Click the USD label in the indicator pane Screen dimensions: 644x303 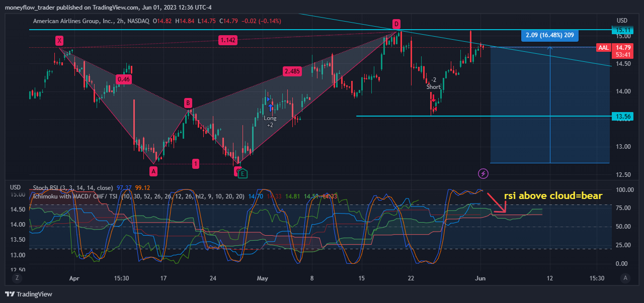tap(16, 187)
